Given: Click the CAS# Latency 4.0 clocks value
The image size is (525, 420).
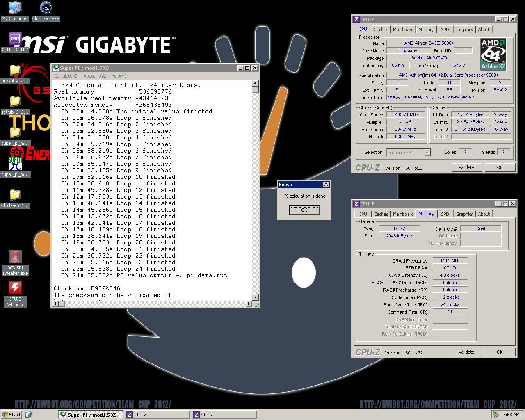Looking at the screenshot, I should click(x=450, y=276).
